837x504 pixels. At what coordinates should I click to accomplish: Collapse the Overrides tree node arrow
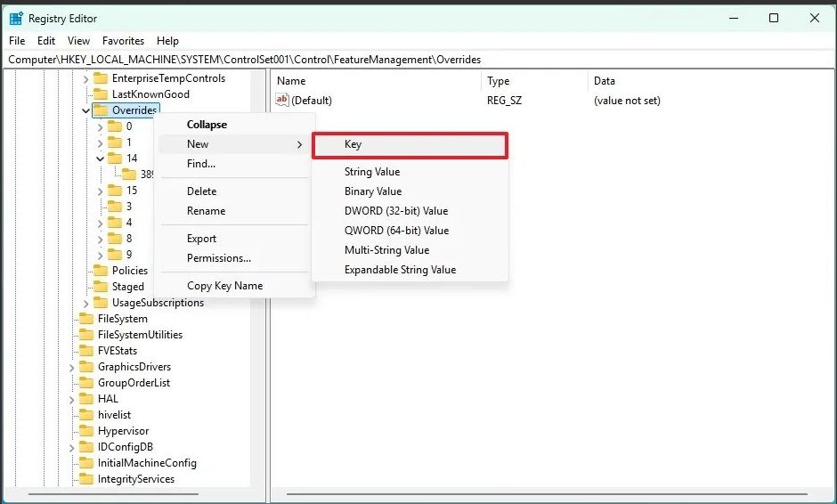coord(86,110)
